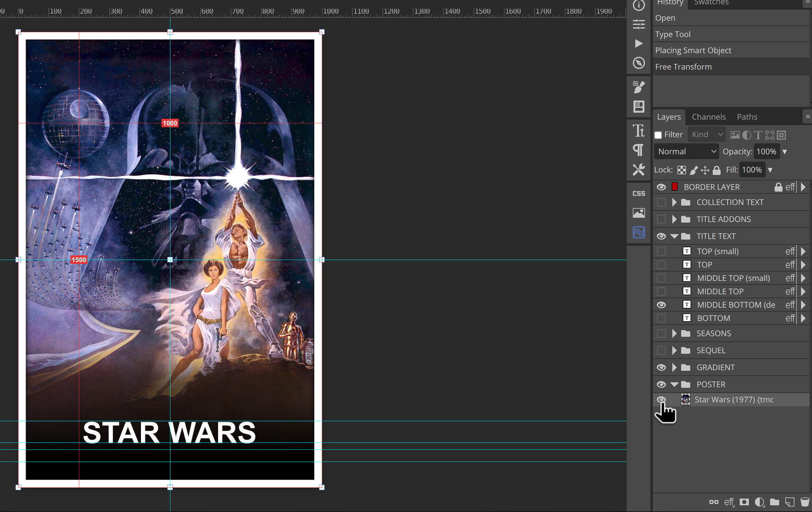Screen dimensions: 812x512
Task: Add layer effects from bottom eff icon
Action: tap(729, 502)
